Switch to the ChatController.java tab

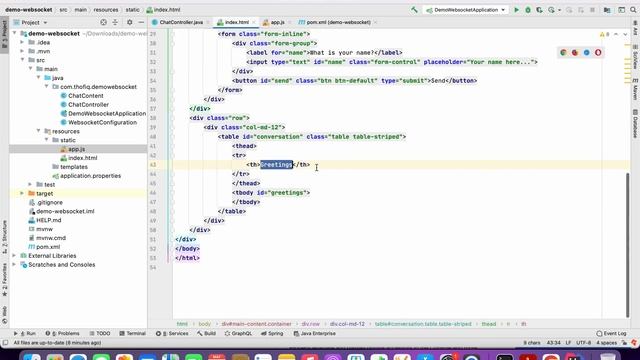coord(181,22)
